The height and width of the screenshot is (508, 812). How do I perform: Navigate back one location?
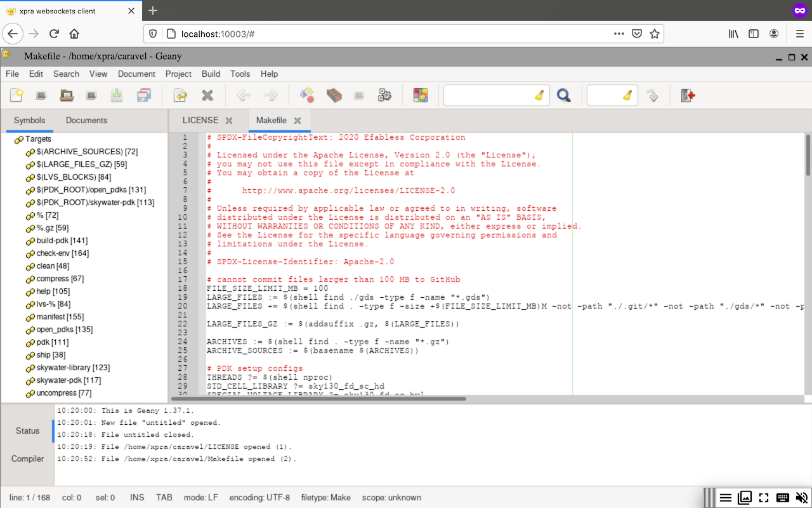point(243,95)
